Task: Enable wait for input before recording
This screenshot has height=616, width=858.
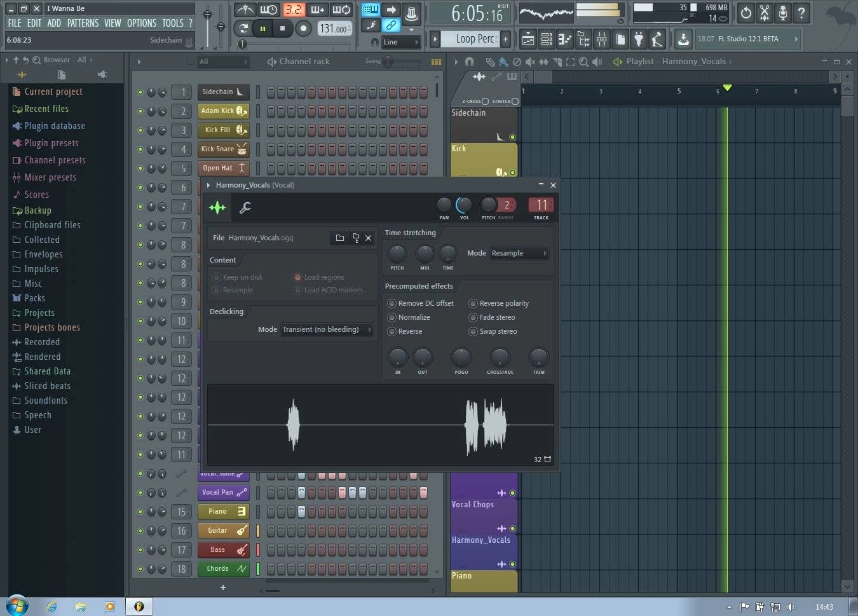Action: [x=268, y=10]
